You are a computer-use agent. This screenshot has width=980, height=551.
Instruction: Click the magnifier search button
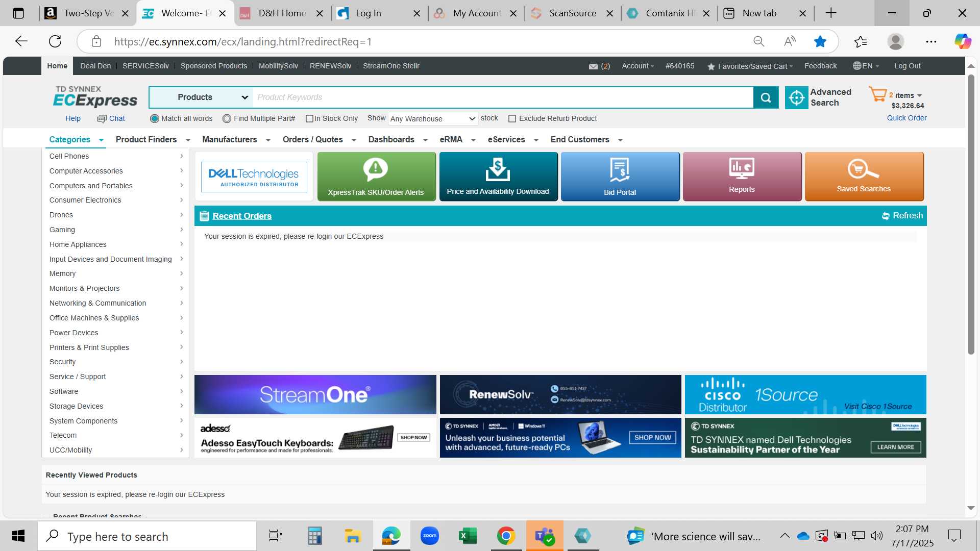(x=766, y=97)
